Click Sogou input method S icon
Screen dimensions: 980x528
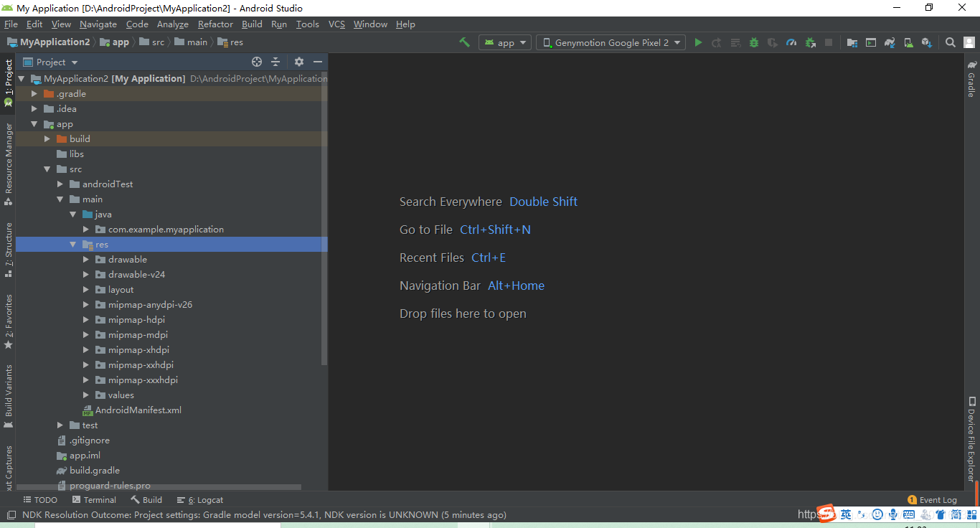click(x=827, y=514)
